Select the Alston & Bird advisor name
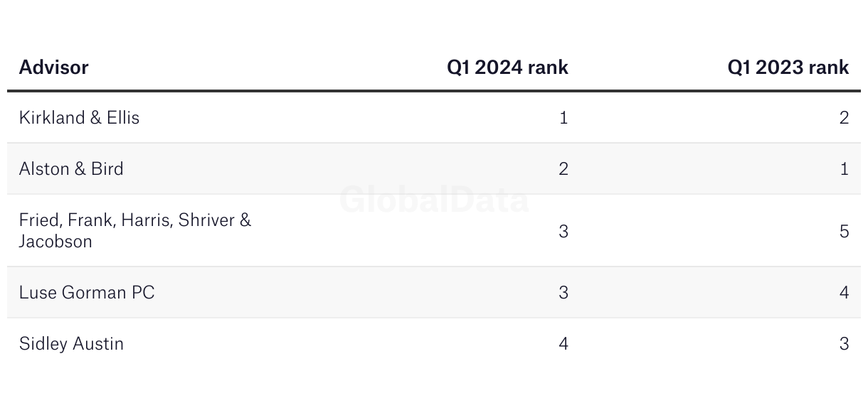Image resolution: width=868 pixels, height=398 pixels. [71, 169]
